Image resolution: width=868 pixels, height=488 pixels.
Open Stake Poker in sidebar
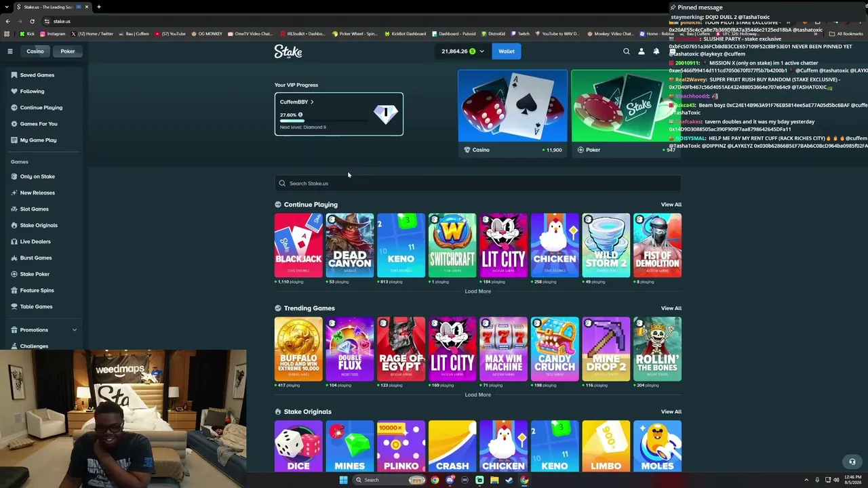coord(35,274)
